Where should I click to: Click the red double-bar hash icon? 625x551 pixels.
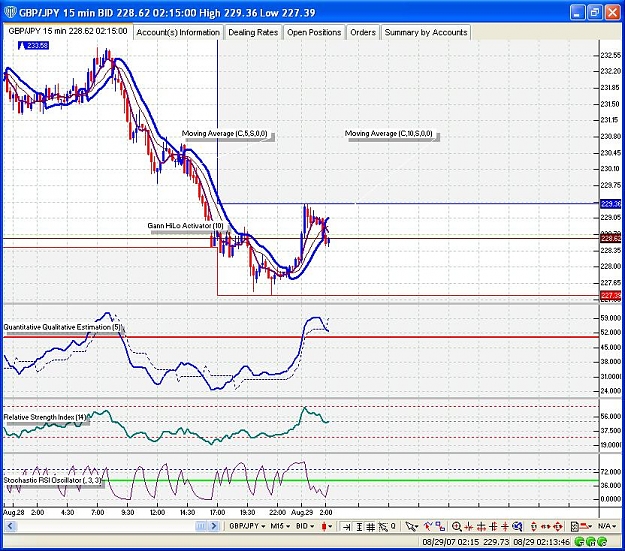(493, 527)
